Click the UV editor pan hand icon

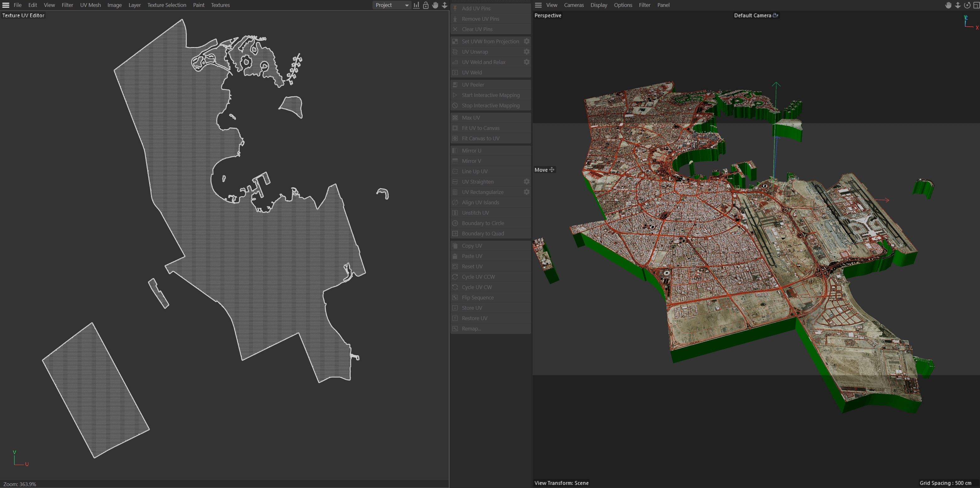[435, 5]
